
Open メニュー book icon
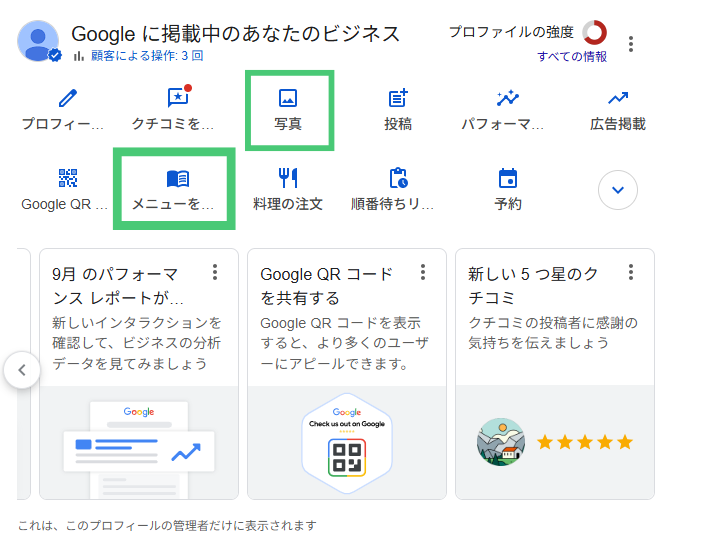pyautogui.click(x=177, y=179)
